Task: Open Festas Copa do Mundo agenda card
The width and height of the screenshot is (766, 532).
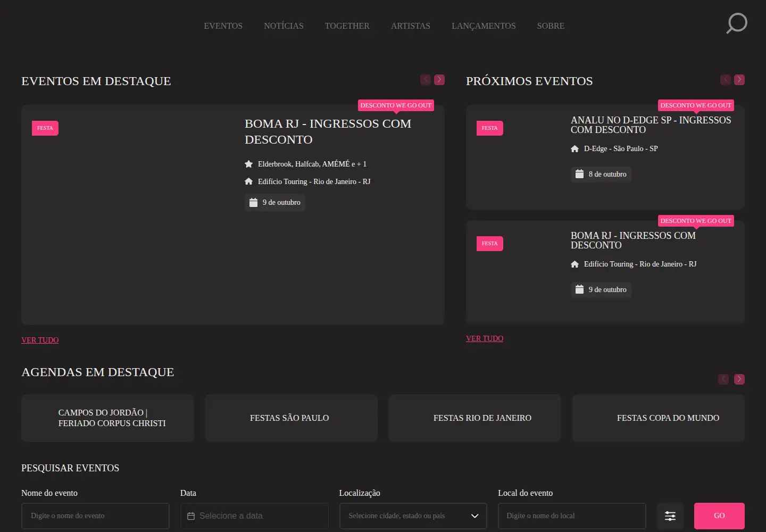Action: [659, 418]
